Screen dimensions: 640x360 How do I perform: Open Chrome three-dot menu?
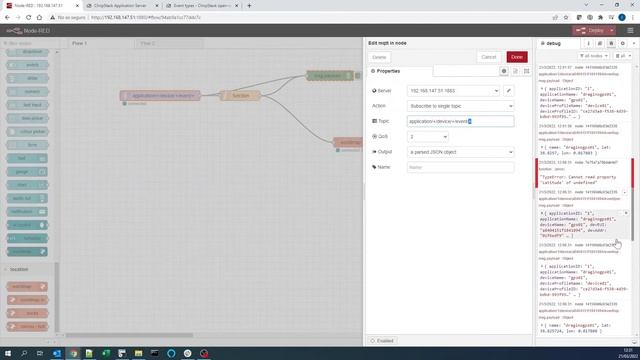(x=633, y=17)
